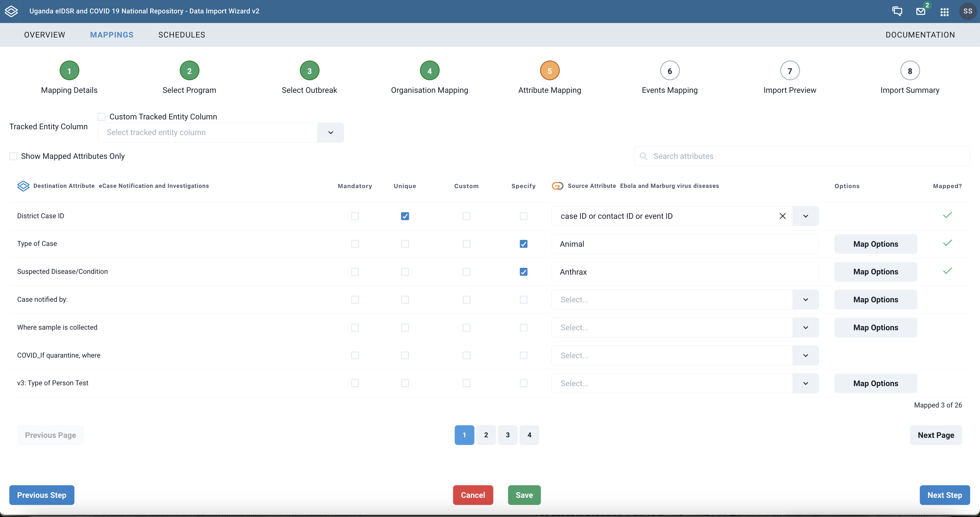Screen dimensions: 980x517
Task: Enable Show Mapped Attributes Only
Action: click(13, 156)
